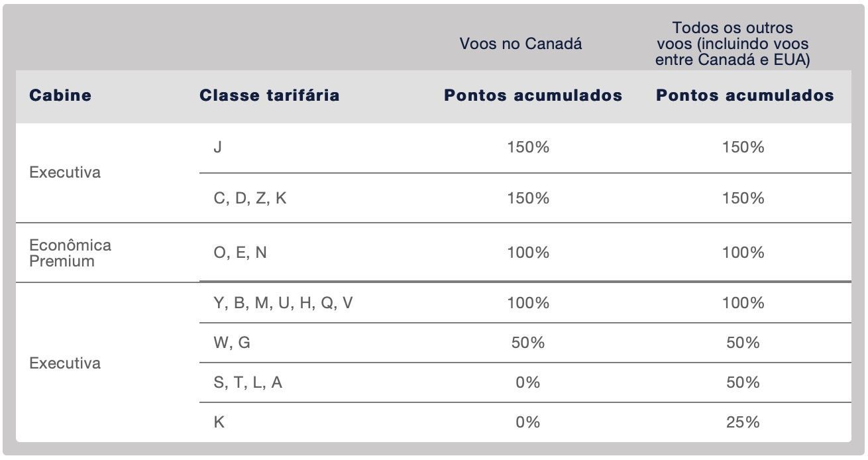868x460 pixels.
Task: Click the first Executiva cabin label
Action: tap(65, 172)
